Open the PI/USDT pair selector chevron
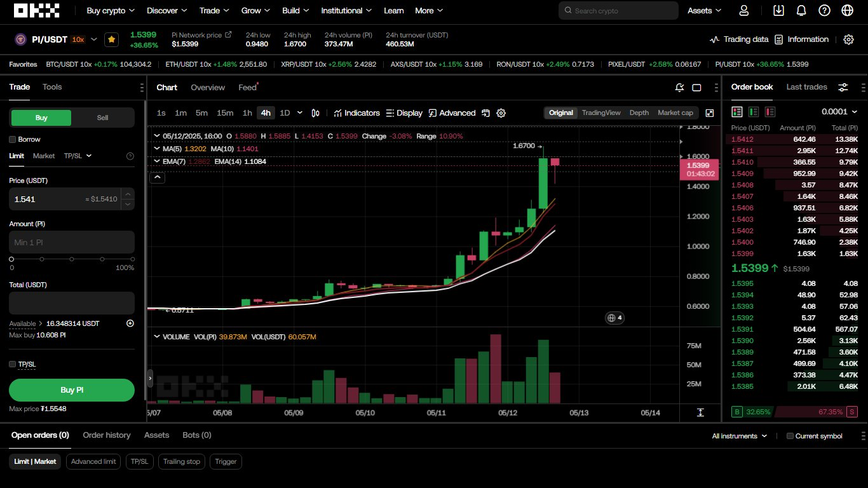Image resolution: width=868 pixels, height=488 pixels. pos(94,39)
